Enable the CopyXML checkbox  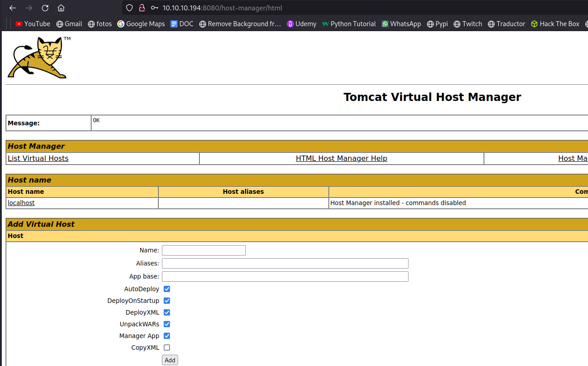[x=167, y=348]
